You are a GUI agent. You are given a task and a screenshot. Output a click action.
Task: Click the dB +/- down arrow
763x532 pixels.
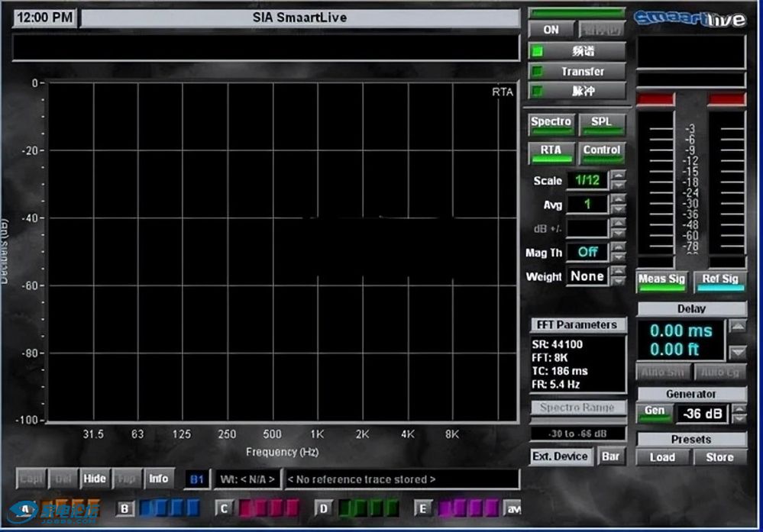coord(618,233)
